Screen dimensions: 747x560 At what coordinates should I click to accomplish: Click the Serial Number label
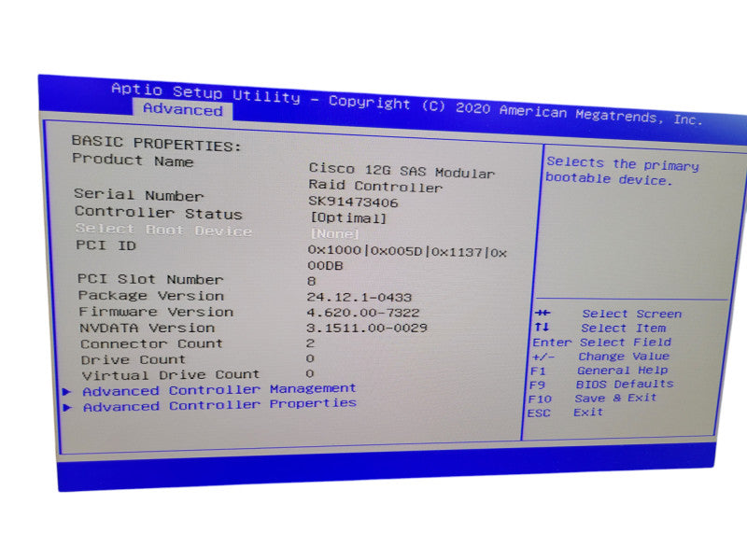pyautogui.click(x=138, y=195)
